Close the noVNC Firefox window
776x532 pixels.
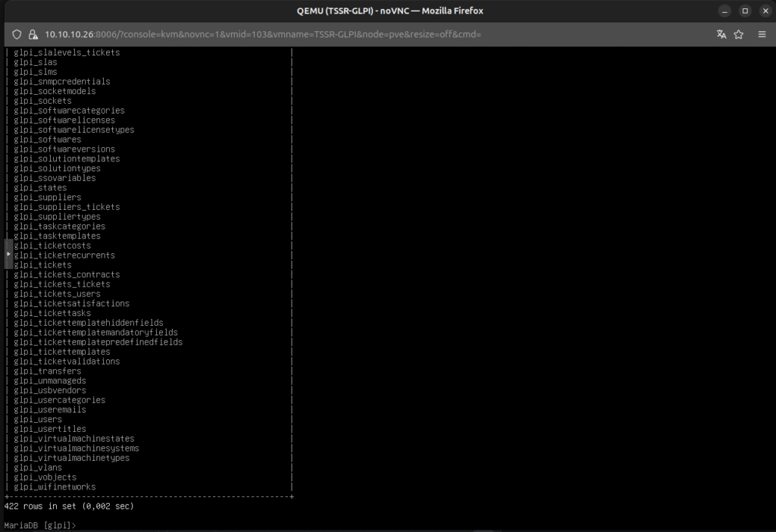[763, 11]
